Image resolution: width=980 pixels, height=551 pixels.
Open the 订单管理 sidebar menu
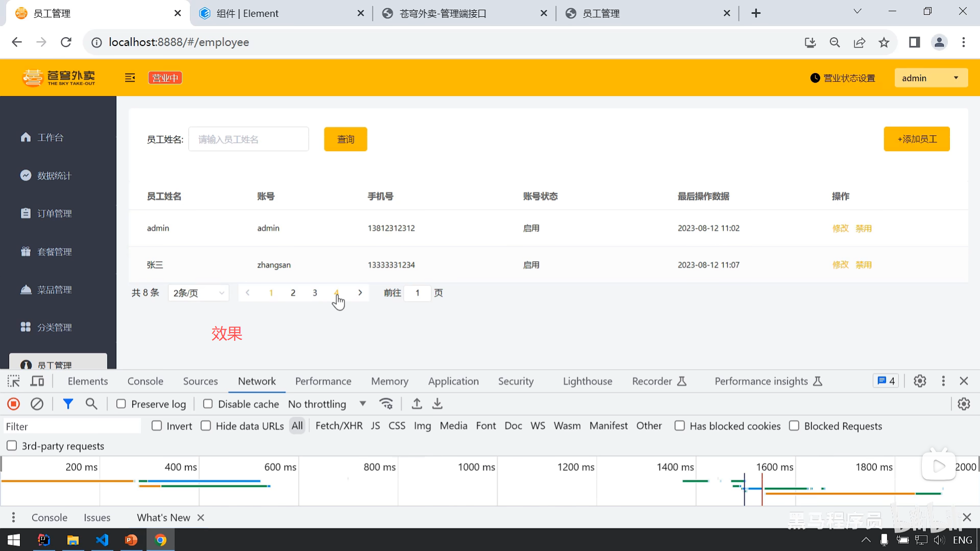(x=54, y=213)
